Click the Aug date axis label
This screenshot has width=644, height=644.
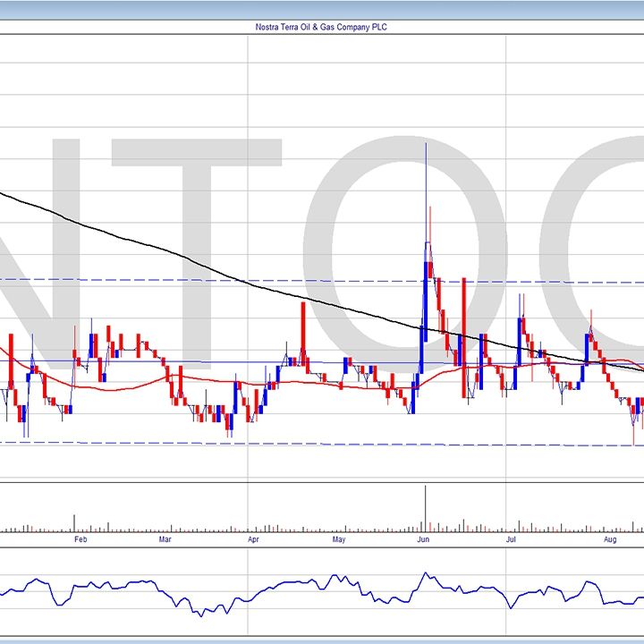pos(611,540)
